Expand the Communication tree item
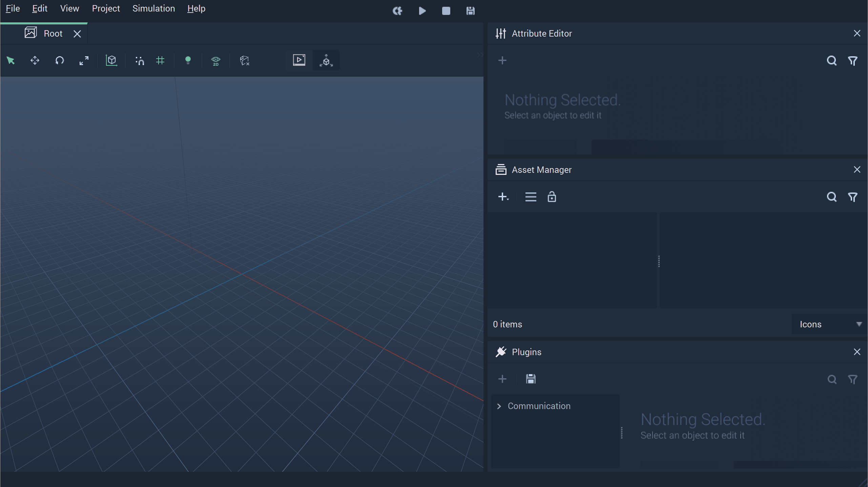The width and height of the screenshot is (868, 487). pyautogui.click(x=499, y=406)
